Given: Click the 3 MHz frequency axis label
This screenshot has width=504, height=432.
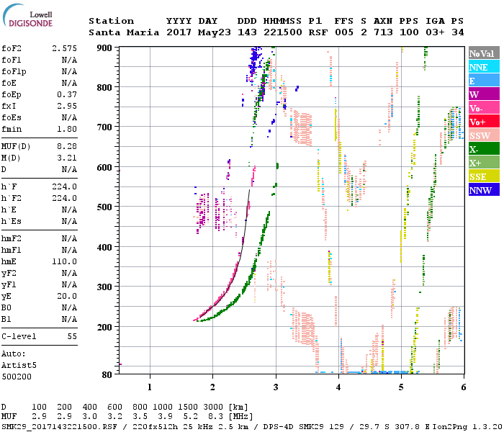Looking at the screenshot, I should click(x=276, y=387).
